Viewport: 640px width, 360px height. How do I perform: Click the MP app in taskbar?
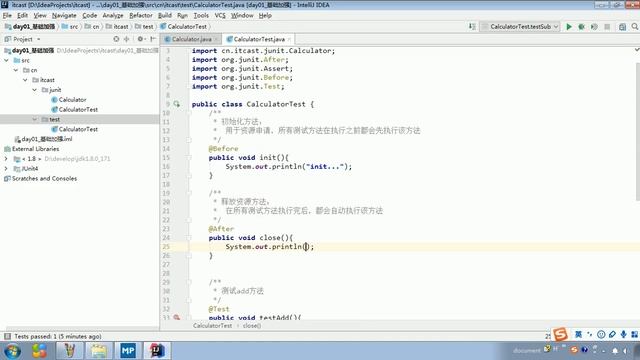(128, 350)
